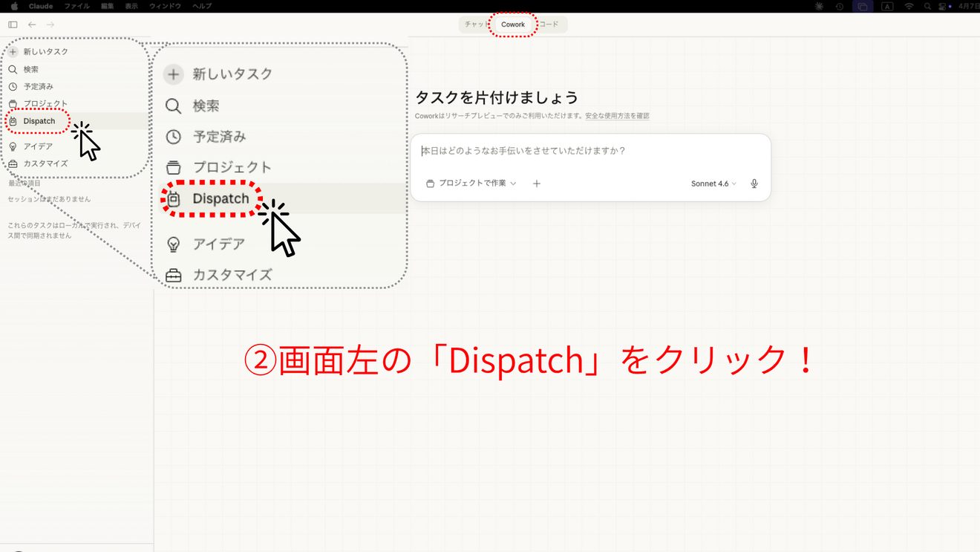The image size is (980, 552).
Task: Click the 4月7日 date in menu bar
Action: (969, 6)
